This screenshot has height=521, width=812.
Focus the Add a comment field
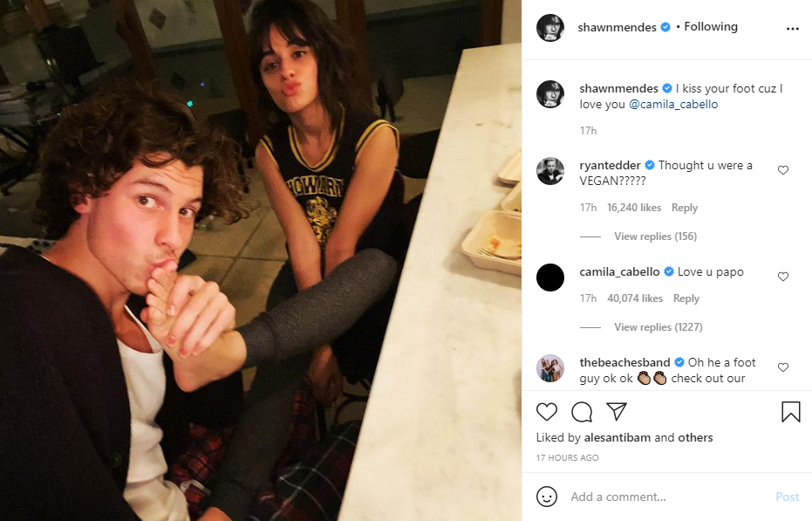668,497
